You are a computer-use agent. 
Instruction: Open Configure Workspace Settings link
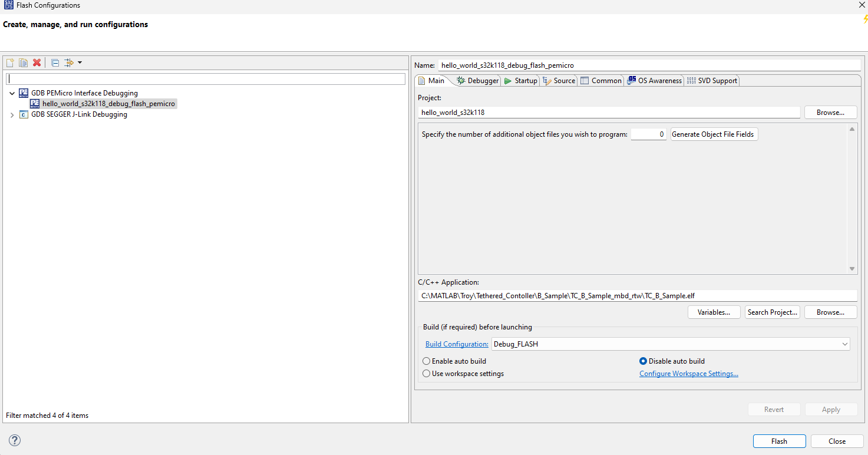coord(688,373)
